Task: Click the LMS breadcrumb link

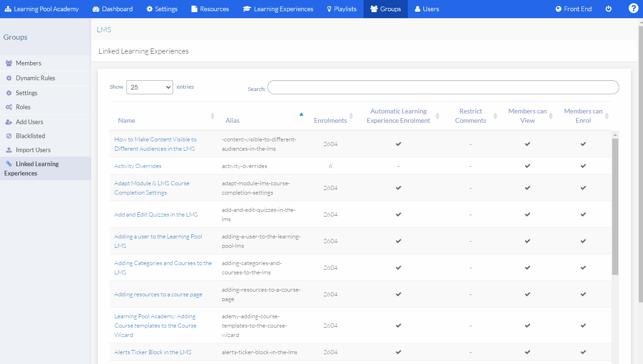Action: tap(104, 29)
